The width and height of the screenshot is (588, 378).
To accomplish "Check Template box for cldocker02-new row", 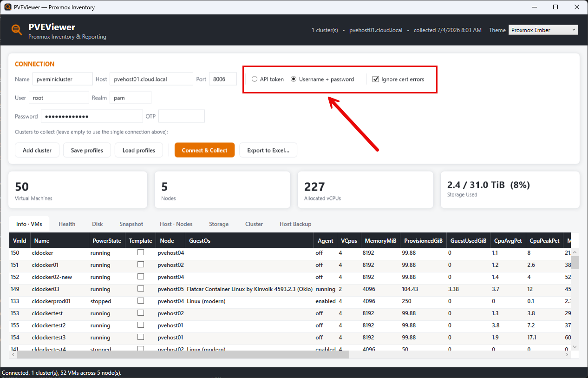I will click(141, 277).
